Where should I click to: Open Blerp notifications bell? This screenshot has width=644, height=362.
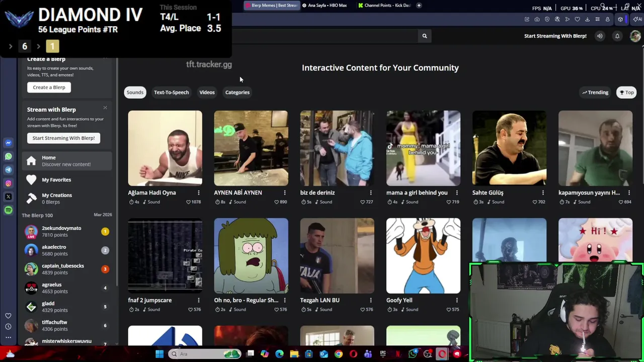[x=617, y=36]
